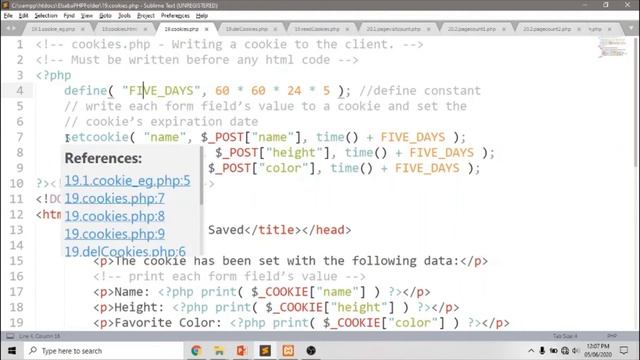Open the Edit menu
Viewport: 640px width, 360px height.
click(23, 16)
